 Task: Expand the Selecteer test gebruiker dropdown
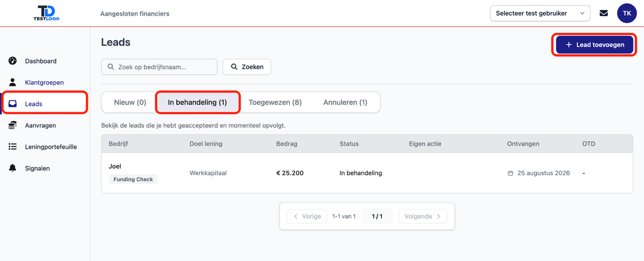[x=540, y=13]
